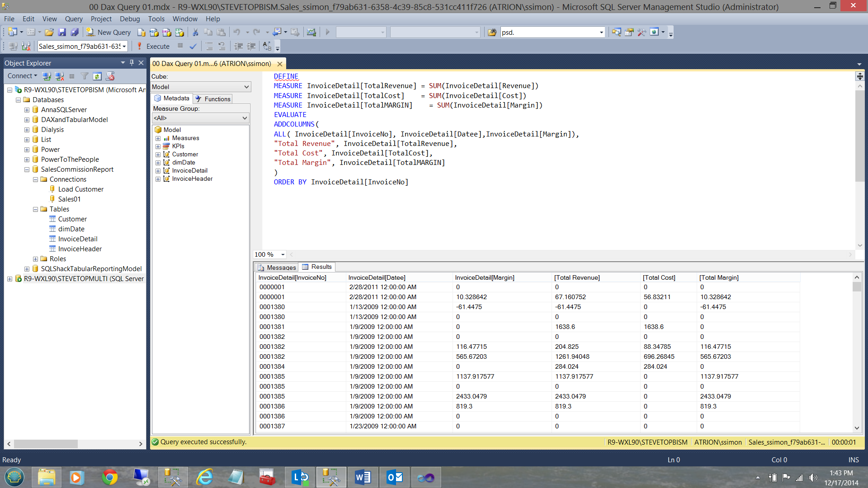Click the Save All icon

(75, 32)
